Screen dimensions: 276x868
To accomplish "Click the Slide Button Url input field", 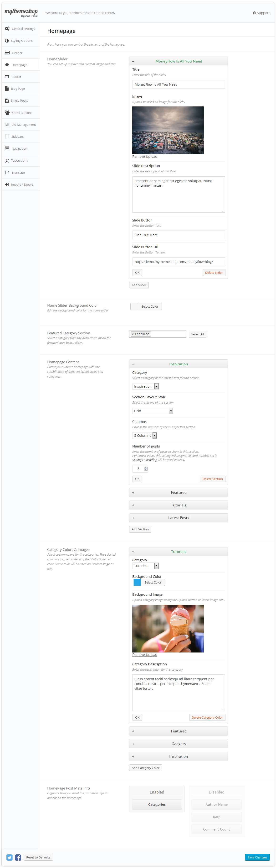I will pos(178,262).
